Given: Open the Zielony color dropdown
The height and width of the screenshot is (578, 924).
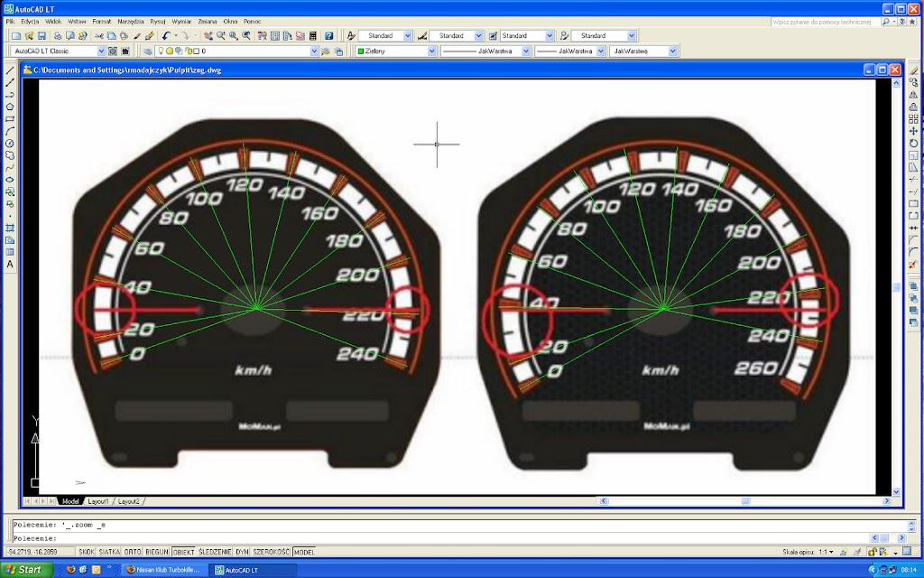Looking at the screenshot, I should click(431, 51).
